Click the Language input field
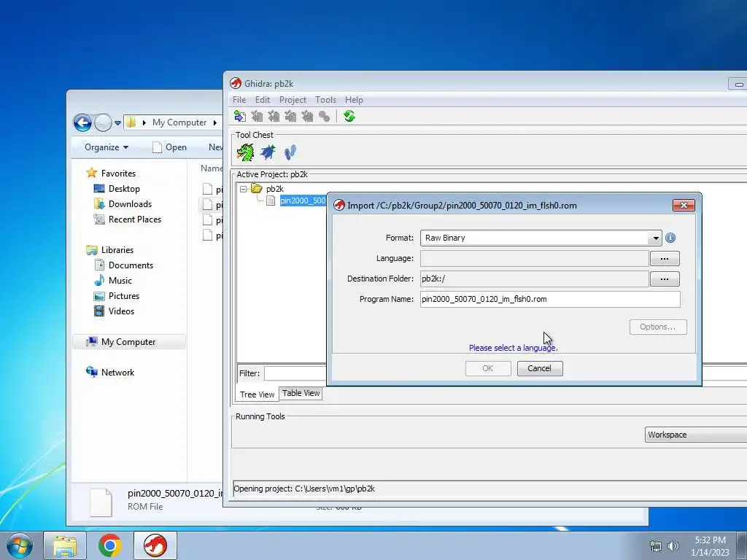The image size is (747, 560). tap(535, 259)
